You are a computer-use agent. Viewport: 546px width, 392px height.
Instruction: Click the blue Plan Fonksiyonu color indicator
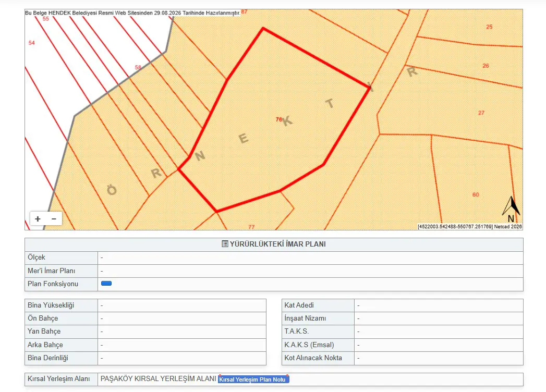click(106, 284)
